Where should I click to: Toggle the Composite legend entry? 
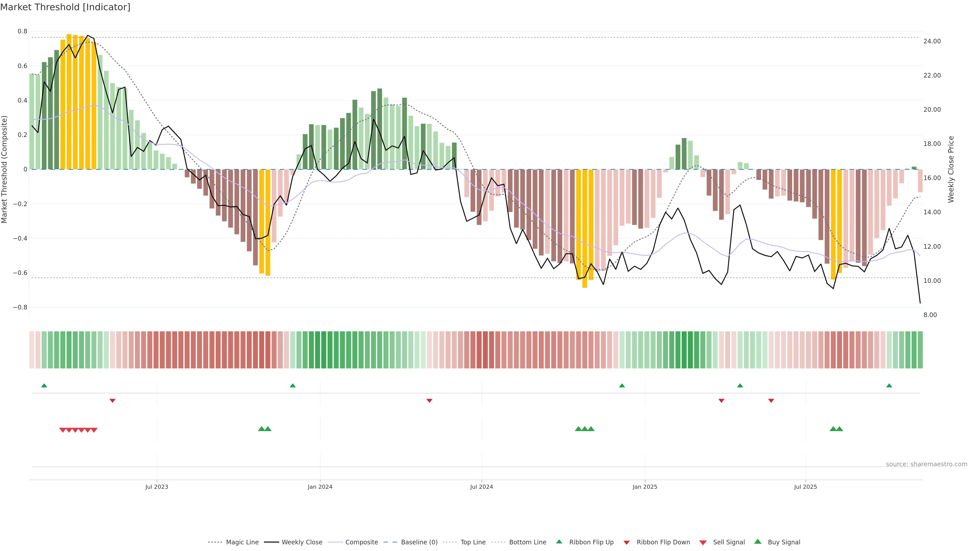pos(361,542)
